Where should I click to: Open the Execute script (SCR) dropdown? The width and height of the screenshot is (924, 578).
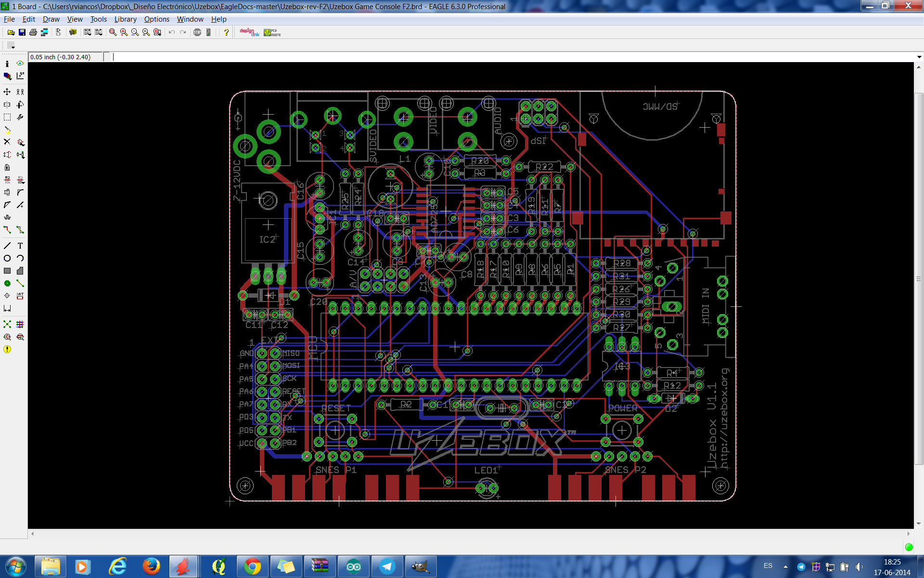[x=87, y=32]
